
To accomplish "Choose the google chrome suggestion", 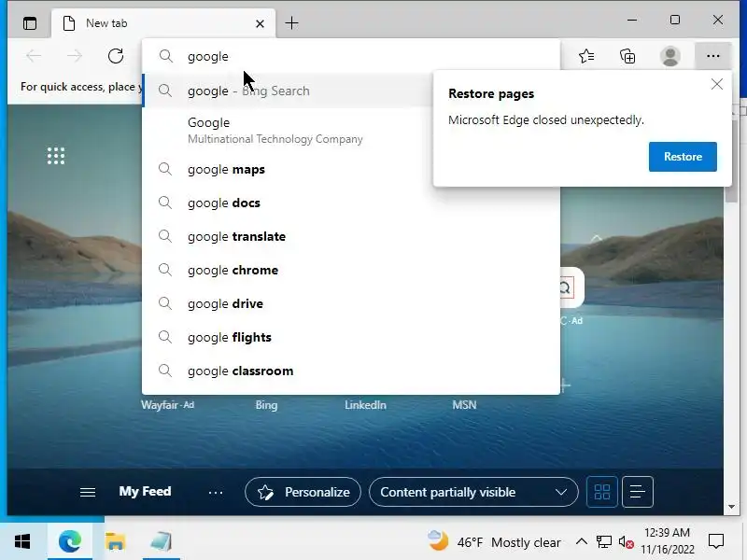I will click(x=351, y=270).
